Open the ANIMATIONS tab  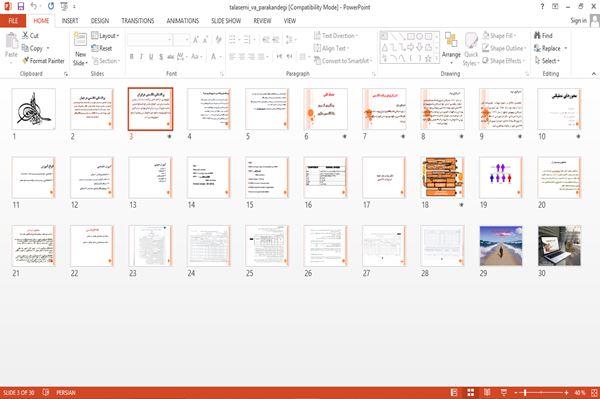(x=183, y=21)
